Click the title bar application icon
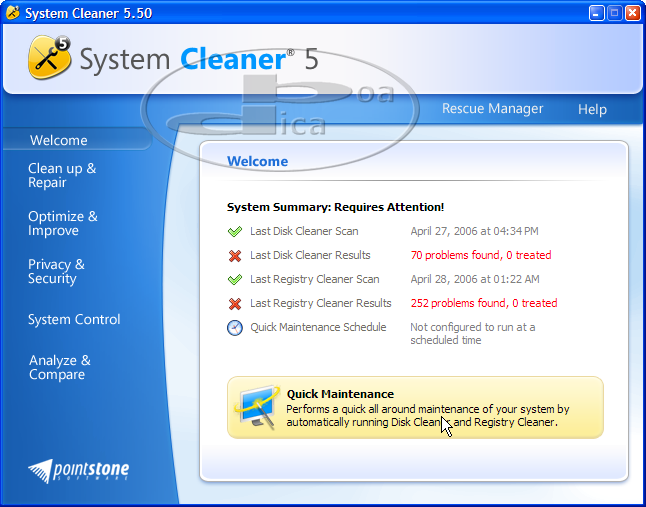The width and height of the screenshot is (646, 507). tap(12, 13)
